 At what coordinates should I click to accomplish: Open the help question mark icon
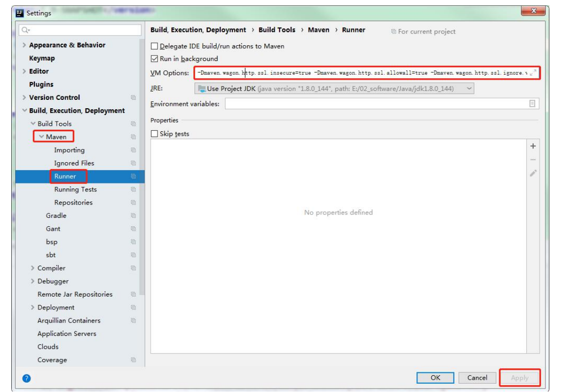(x=26, y=378)
